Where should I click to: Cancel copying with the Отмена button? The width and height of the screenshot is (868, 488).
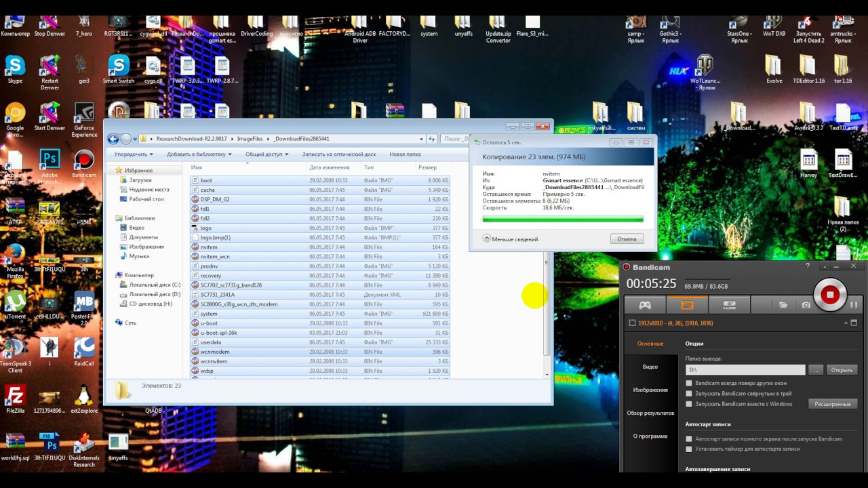pos(627,239)
